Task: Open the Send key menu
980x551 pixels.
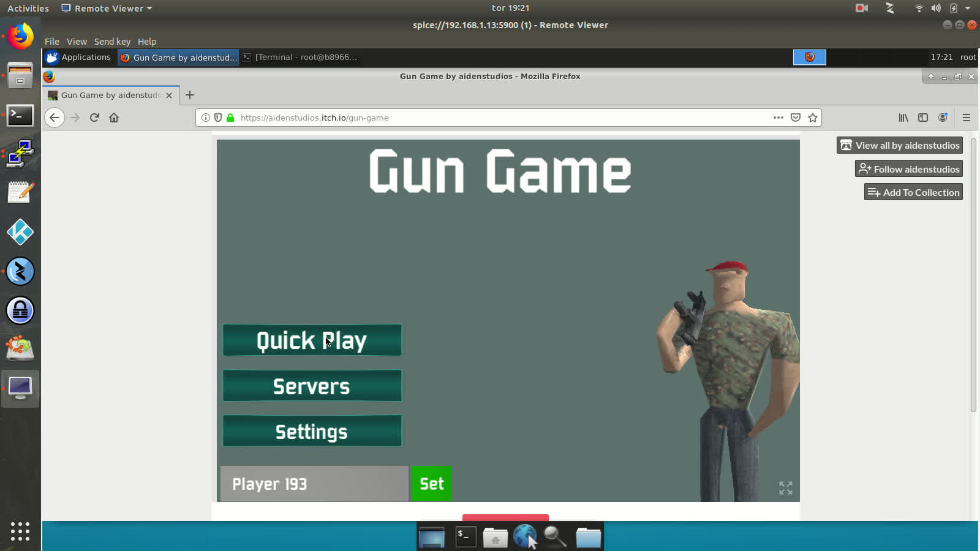Action: (x=112, y=41)
